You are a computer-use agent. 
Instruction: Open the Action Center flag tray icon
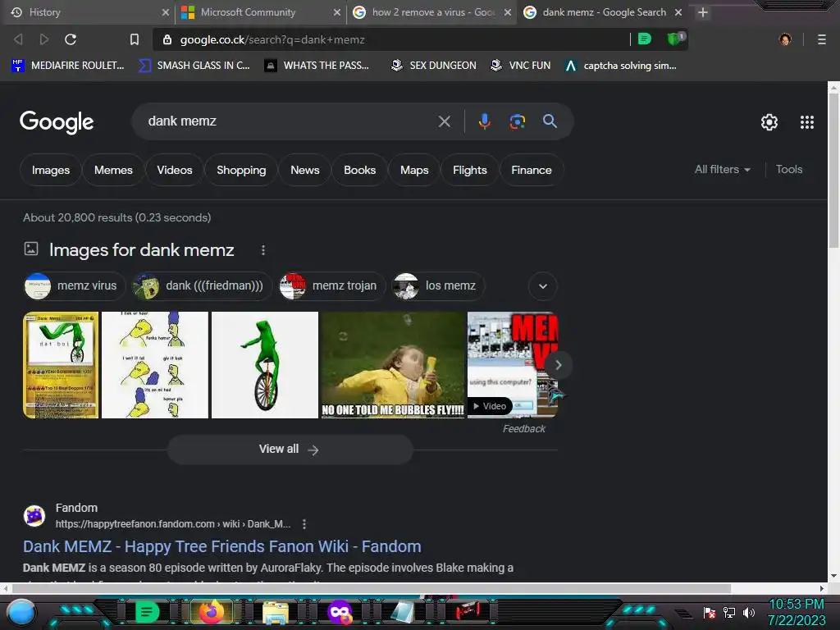tap(710, 612)
